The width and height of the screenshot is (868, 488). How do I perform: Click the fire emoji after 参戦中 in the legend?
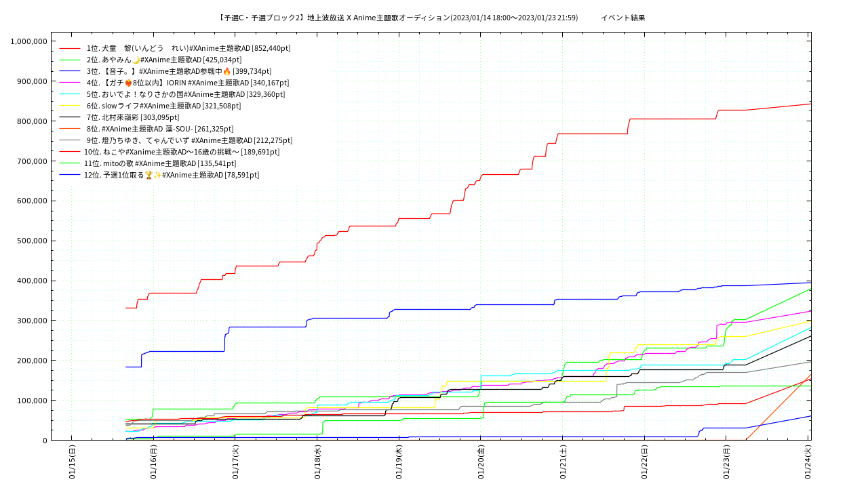coord(226,71)
